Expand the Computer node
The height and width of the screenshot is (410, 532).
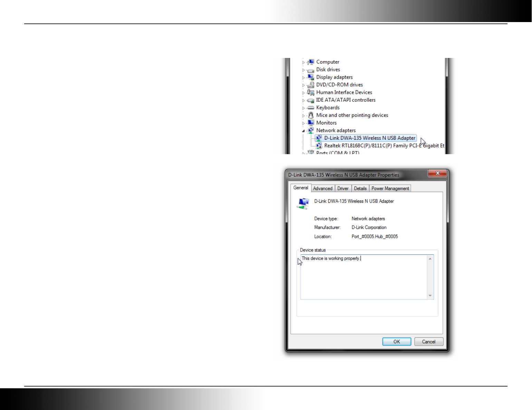[x=303, y=62]
